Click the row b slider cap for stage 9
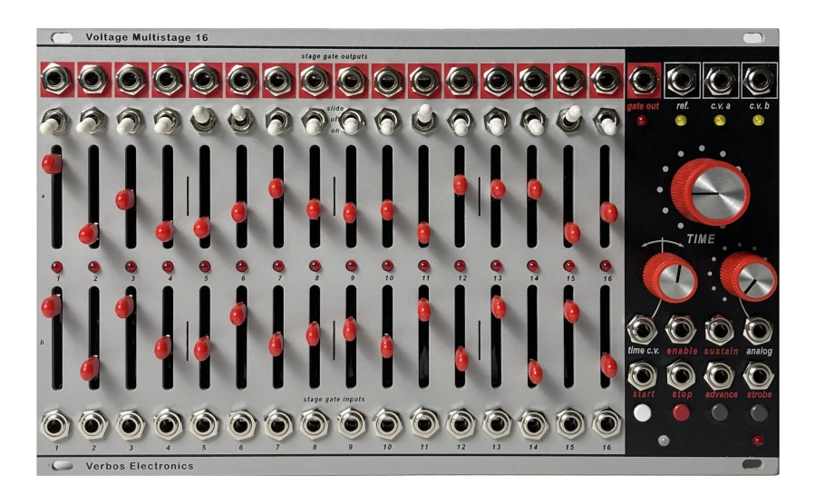Image resolution: width=816 pixels, height=504 pixels. pyautogui.click(x=350, y=329)
